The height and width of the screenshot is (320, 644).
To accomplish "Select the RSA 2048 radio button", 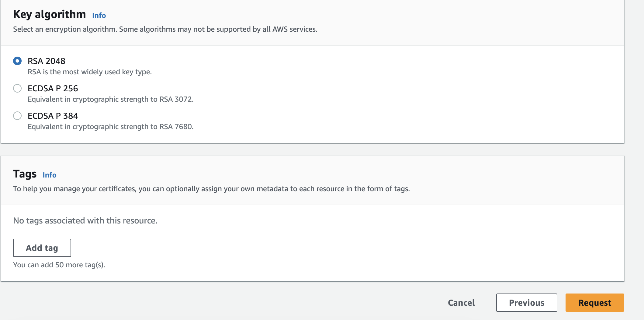I will pos(17,61).
